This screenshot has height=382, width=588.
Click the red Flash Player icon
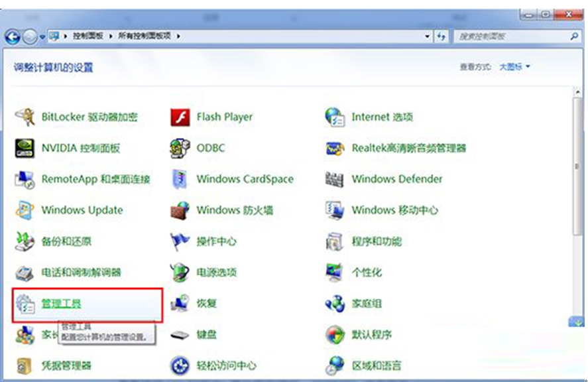pos(180,117)
